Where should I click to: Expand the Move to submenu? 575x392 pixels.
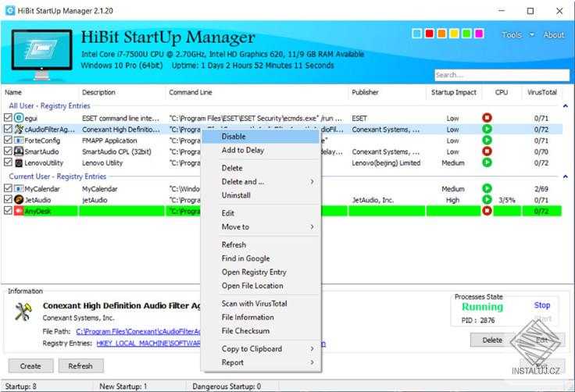[x=262, y=227]
